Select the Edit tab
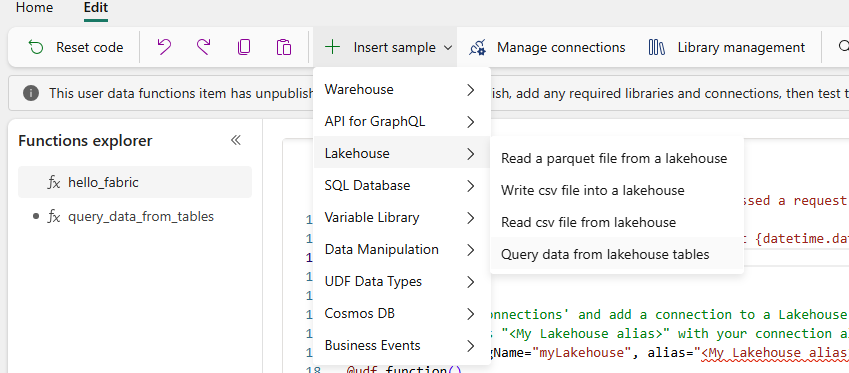Viewport: 849px width, 373px height. tap(96, 8)
